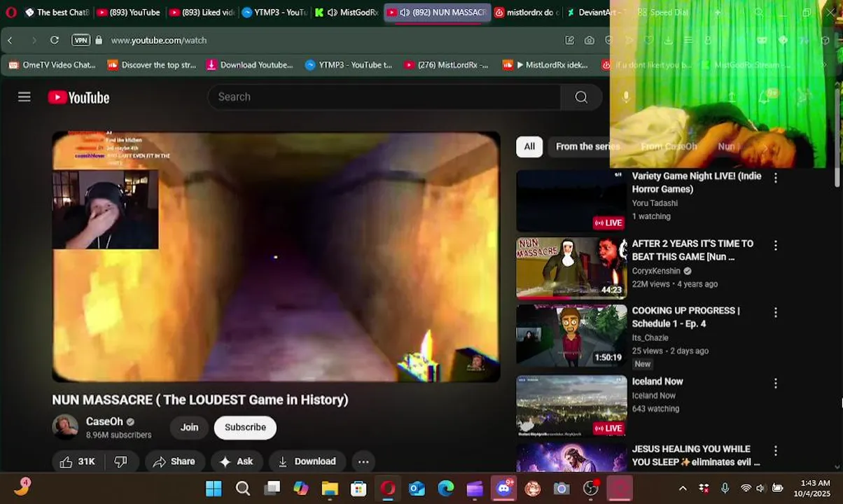
Task: Reload the page in Opera
Action: pyautogui.click(x=55, y=41)
